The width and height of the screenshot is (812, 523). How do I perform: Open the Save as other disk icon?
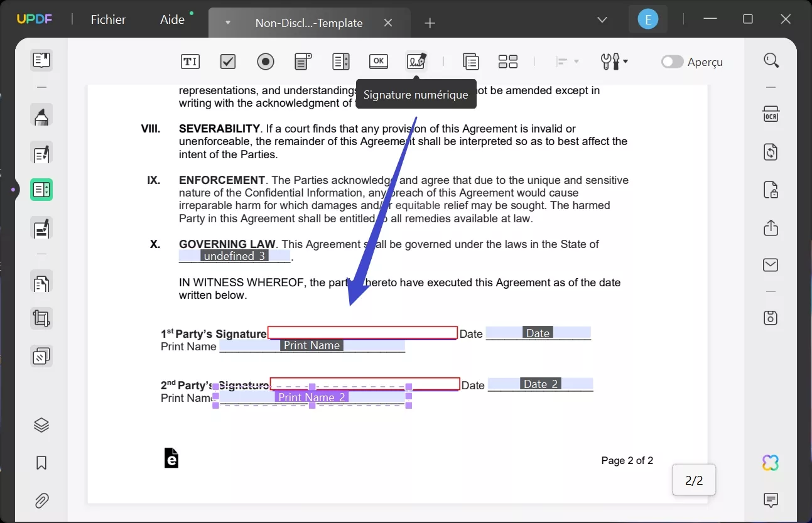pos(771,318)
